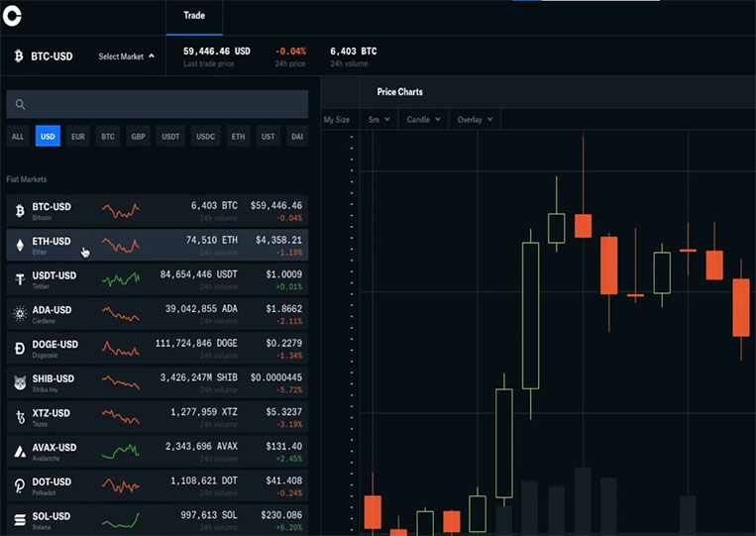The width and height of the screenshot is (756, 536).
Task: Click the Dogecoin icon in DOGE-USD row
Action: pos(20,348)
